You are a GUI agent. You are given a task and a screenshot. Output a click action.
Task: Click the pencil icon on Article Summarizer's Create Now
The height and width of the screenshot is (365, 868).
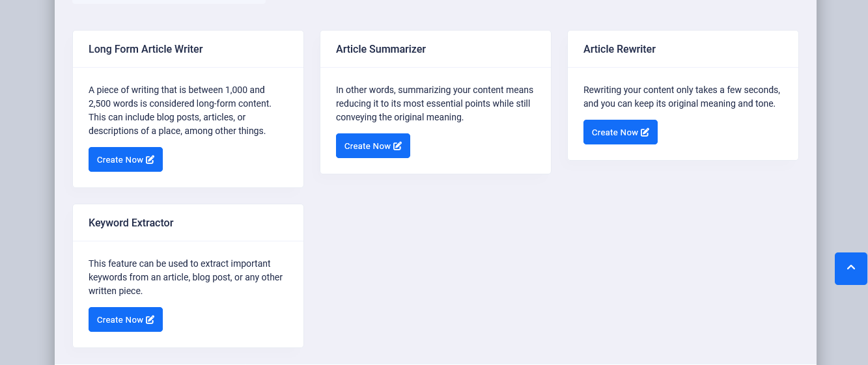click(x=398, y=146)
